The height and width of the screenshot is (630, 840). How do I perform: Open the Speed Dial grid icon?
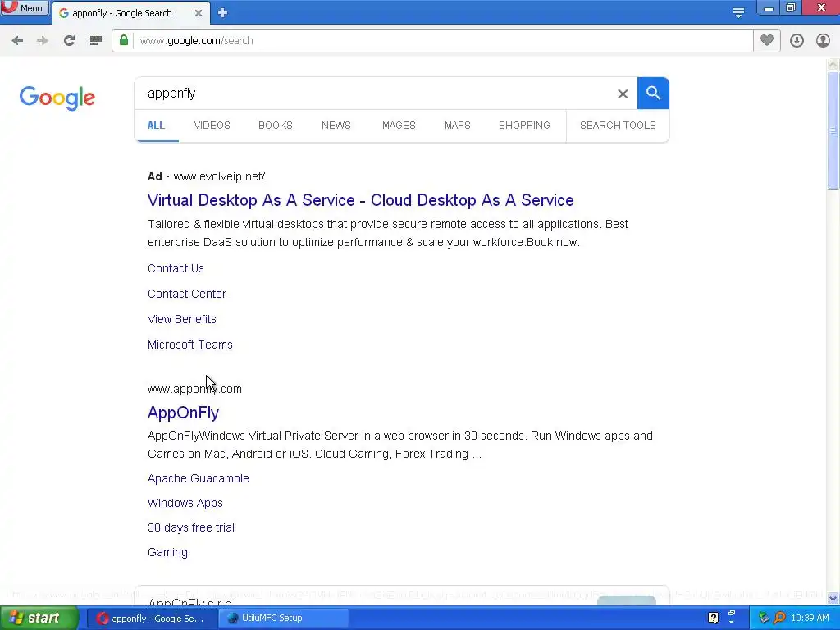96,41
